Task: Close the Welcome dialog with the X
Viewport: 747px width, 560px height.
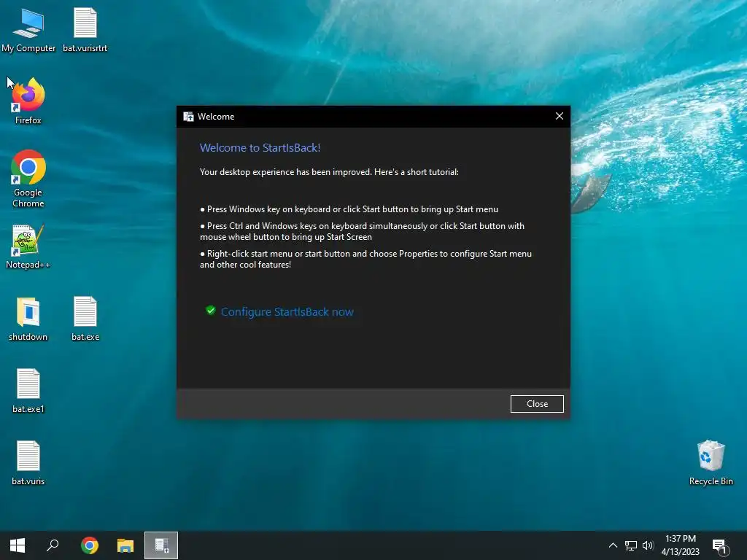Action: pos(560,116)
